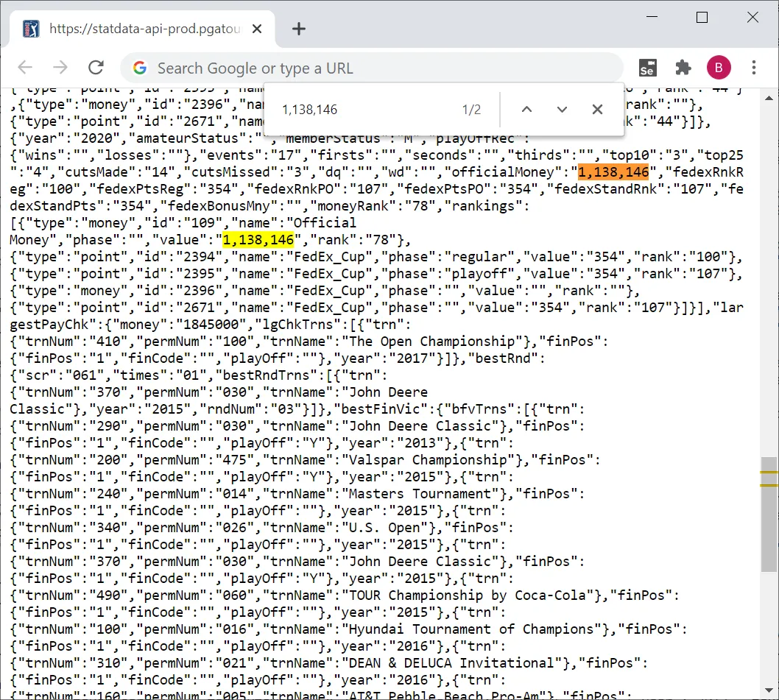Close the statdata-api-prod.pgatour browser tab
The height and width of the screenshot is (700, 779).
(257, 29)
